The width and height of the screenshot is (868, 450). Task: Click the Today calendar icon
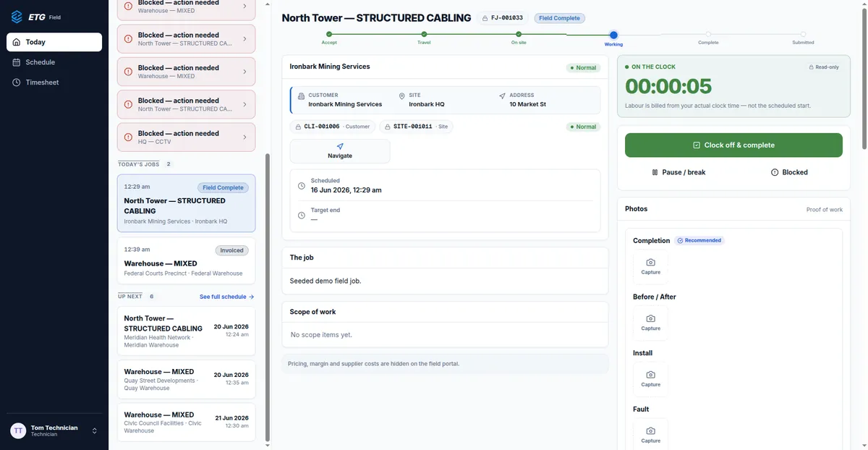pyautogui.click(x=17, y=42)
